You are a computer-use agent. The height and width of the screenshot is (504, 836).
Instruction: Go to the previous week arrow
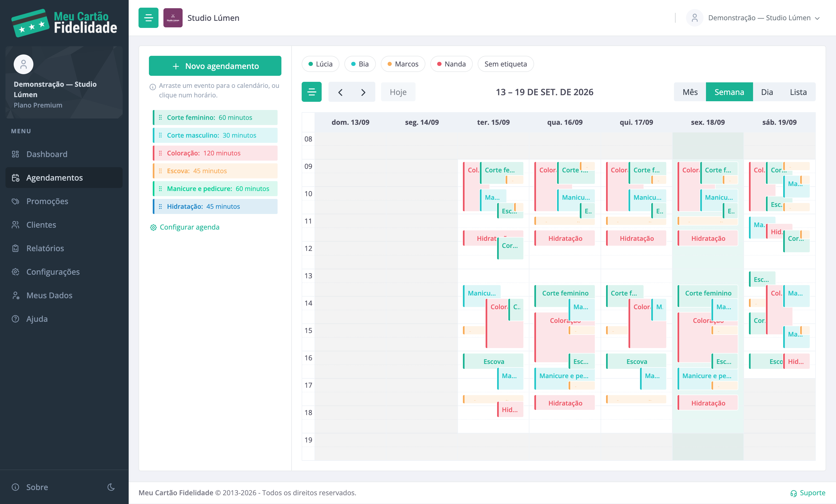(x=340, y=92)
